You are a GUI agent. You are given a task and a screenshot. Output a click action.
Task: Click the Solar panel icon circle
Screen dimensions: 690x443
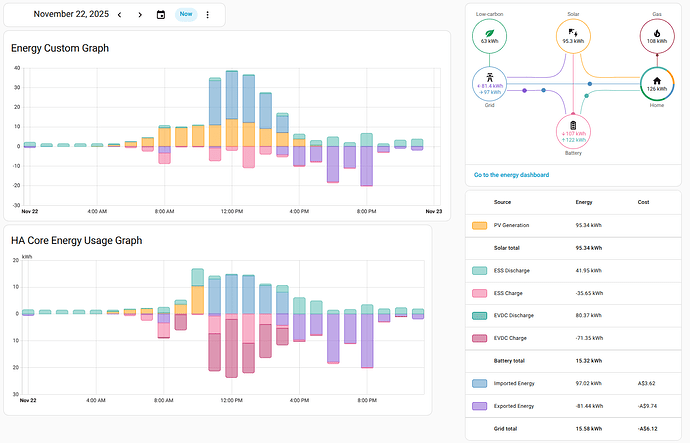573,37
